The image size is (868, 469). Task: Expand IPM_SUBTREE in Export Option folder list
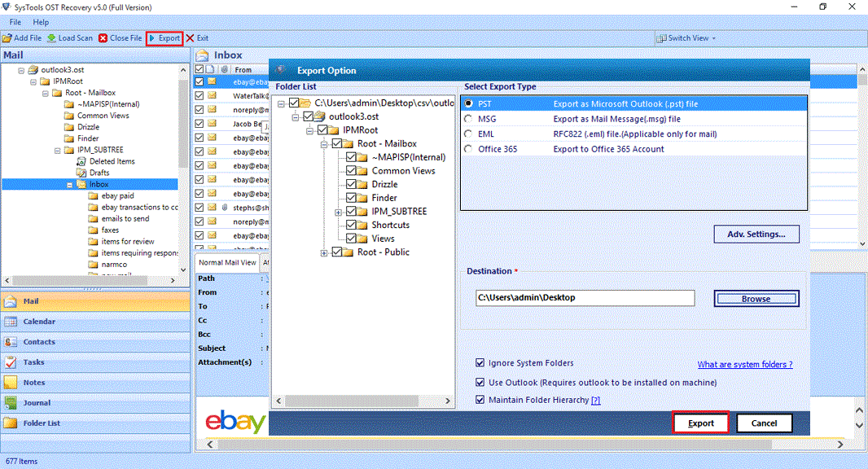338,213
